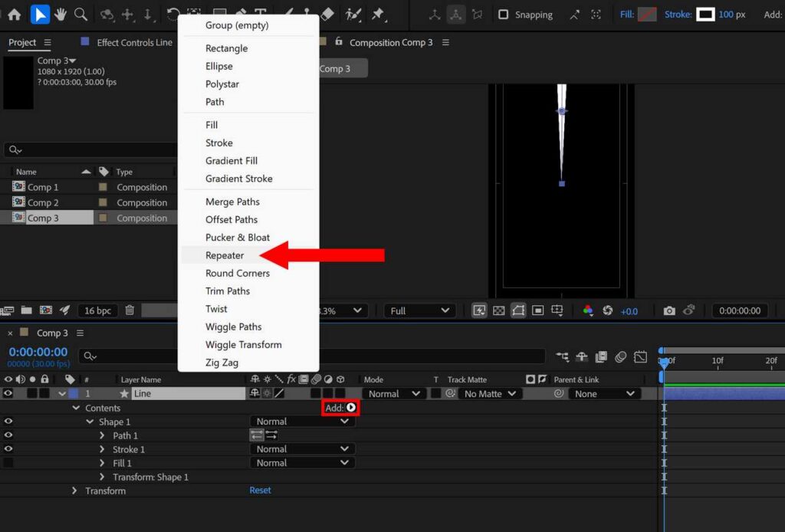Activate Region of Interest in viewer
The height and width of the screenshot is (532, 785).
pos(537,310)
